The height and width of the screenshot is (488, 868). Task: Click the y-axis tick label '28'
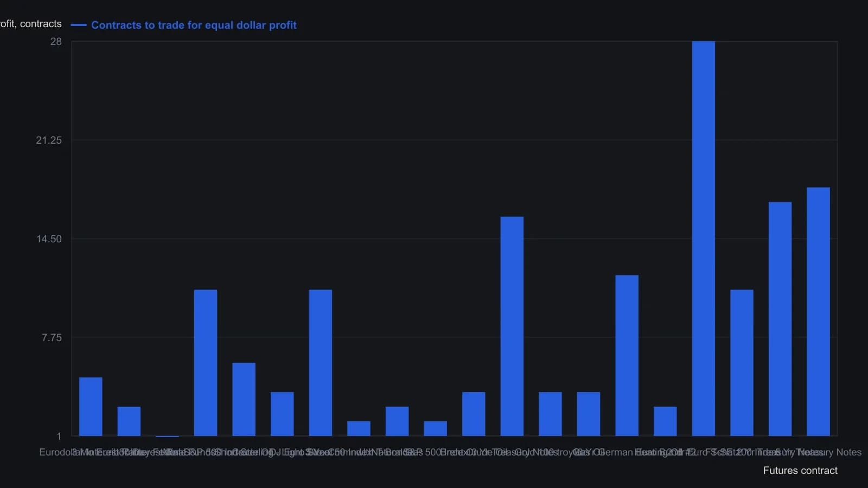(x=56, y=42)
